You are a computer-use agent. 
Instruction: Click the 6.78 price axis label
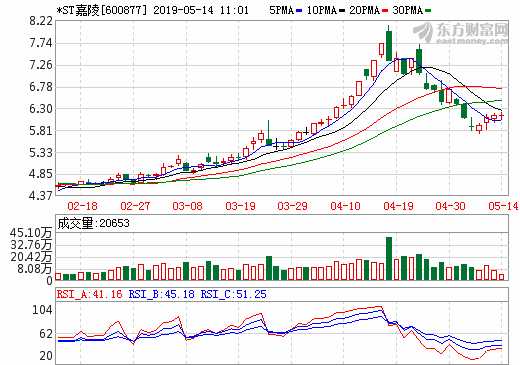[x=41, y=87]
